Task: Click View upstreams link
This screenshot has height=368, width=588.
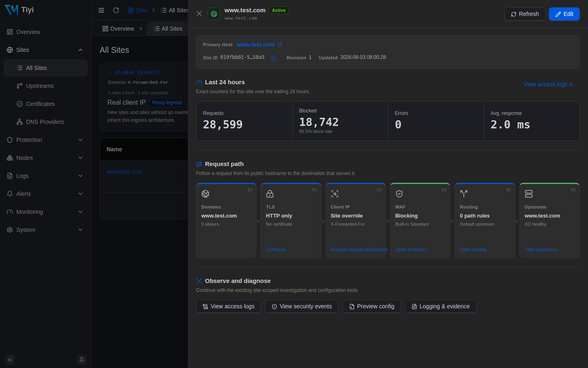Action: [x=541, y=249]
